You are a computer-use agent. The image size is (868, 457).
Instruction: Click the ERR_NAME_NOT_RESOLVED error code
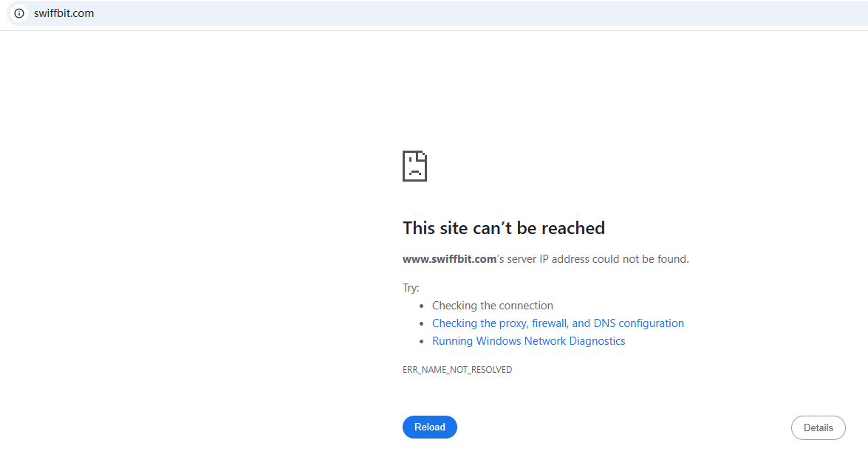pyautogui.click(x=457, y=370)
